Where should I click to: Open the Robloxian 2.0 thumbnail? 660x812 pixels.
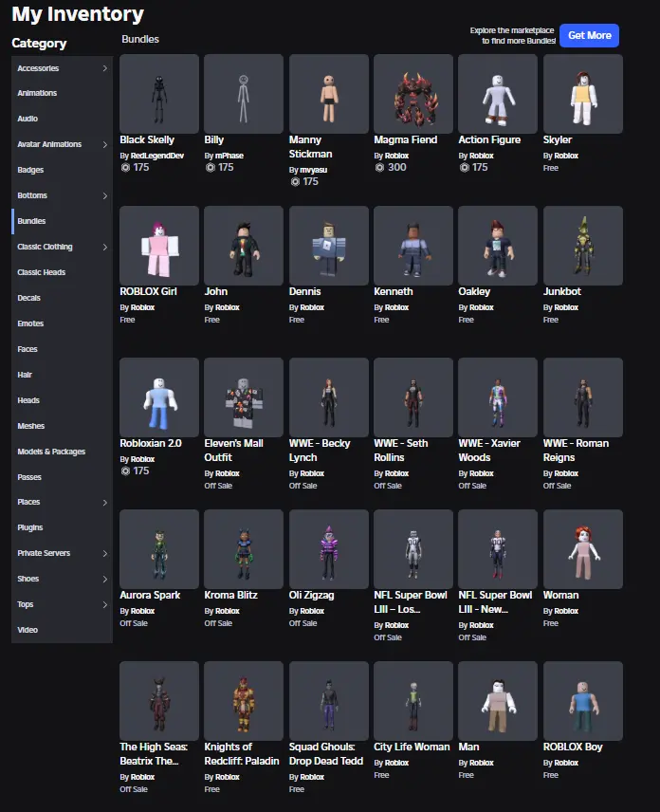coord(159,397)
